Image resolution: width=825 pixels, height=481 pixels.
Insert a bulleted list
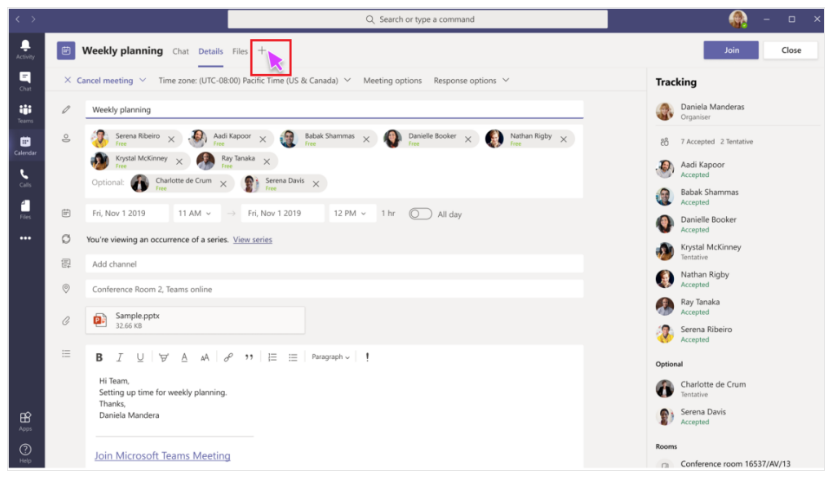point(293,357)
